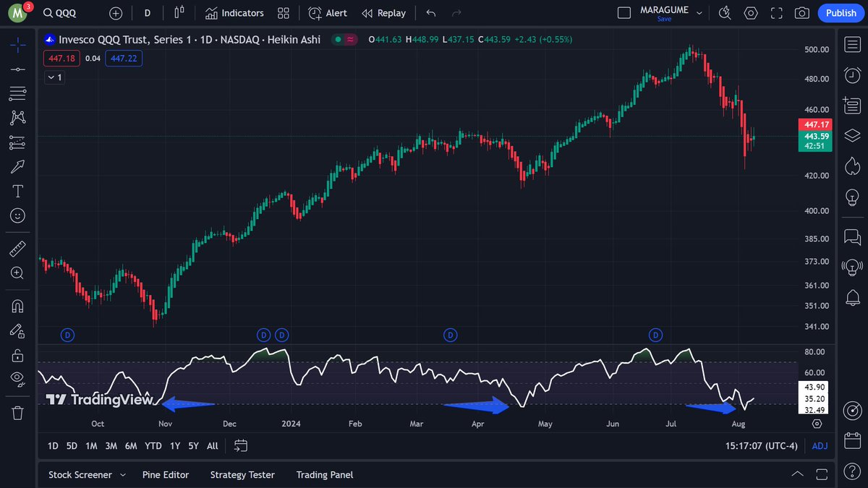The height and width of the screenshot is (488, 868).
Task: Open indicator templates grid
Action: pyautogui.click(x=284, y=13)
